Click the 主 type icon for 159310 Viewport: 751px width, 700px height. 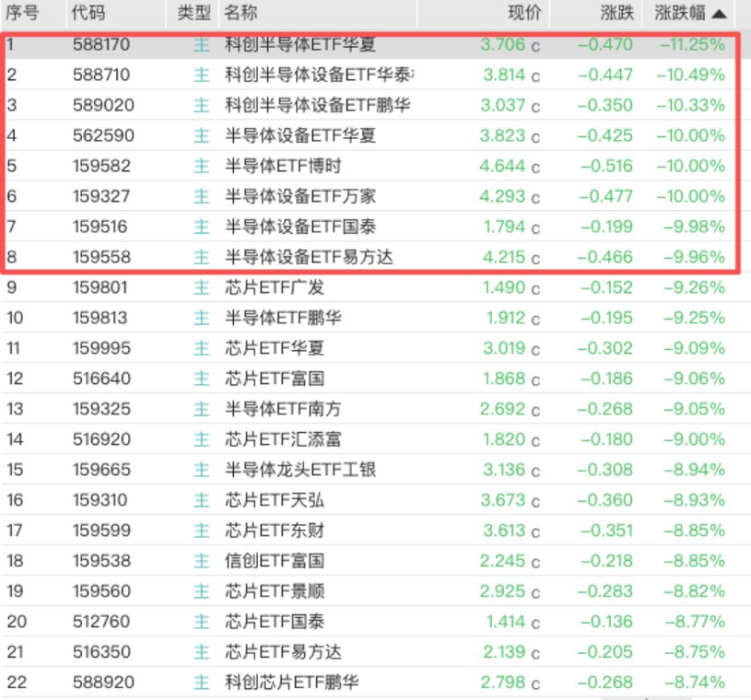point(202,500)
